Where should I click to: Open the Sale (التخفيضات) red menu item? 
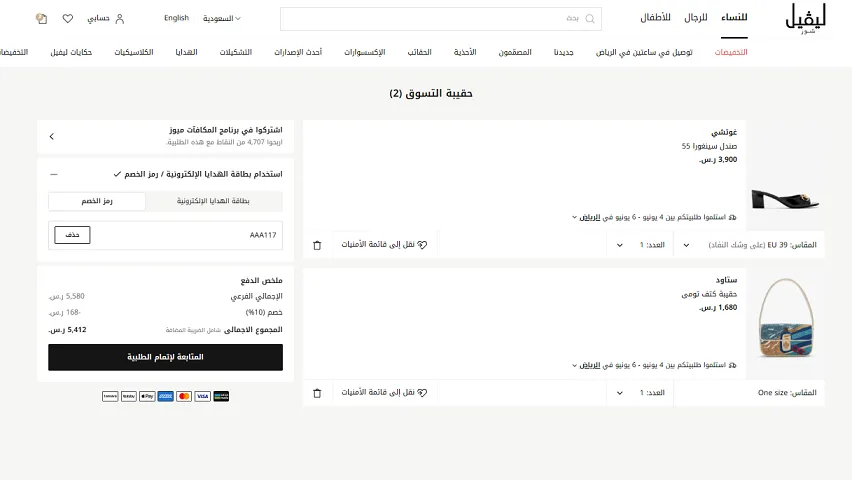(x=731, y=52)
